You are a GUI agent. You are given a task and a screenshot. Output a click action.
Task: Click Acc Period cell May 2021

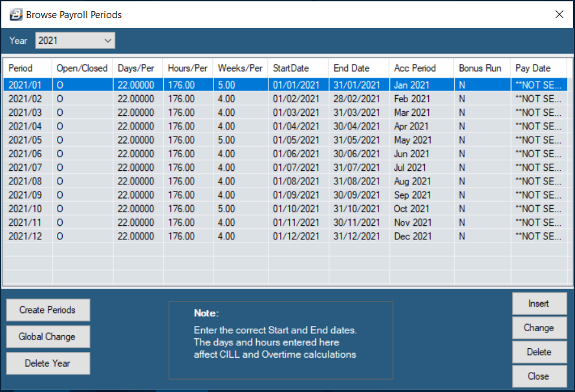coord(413,140)
